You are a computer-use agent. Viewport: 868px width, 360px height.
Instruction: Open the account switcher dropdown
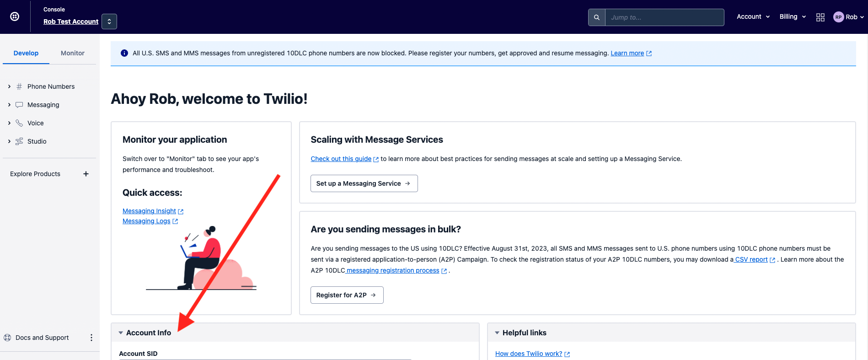(109, 21)
